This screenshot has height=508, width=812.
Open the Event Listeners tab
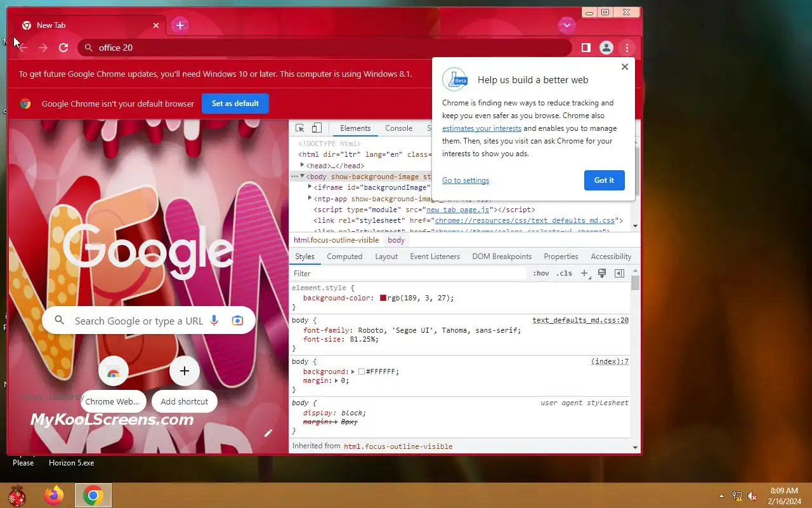(435, 257)
